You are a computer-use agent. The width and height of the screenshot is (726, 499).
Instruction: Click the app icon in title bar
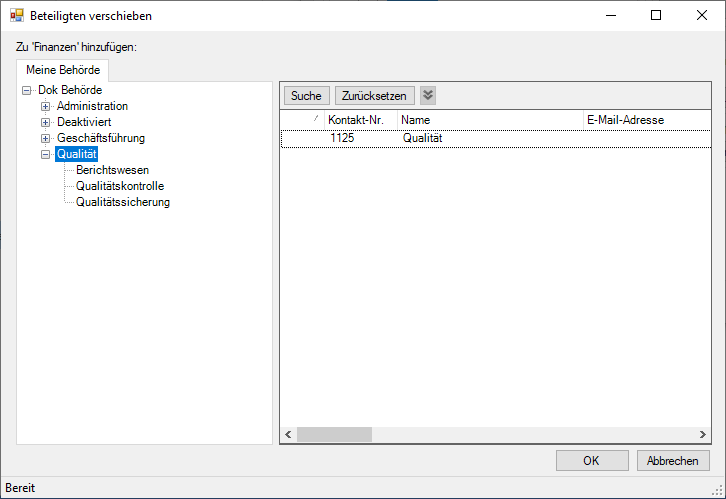click(x=16, y=16)
